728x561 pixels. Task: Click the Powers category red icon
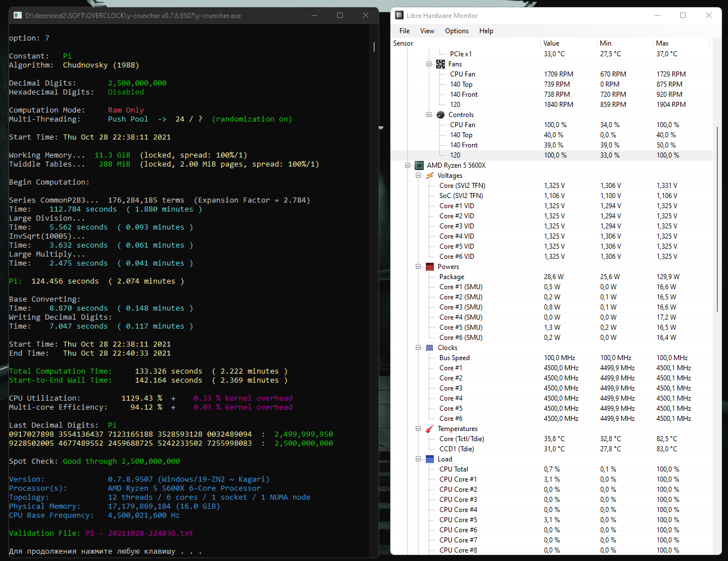pyautogui.click(x=430, y=267)
